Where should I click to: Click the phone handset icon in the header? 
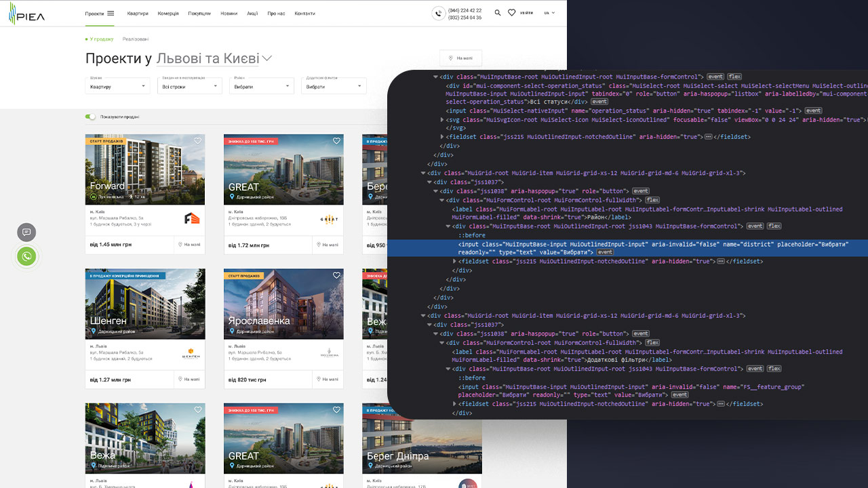pos(439,14)
